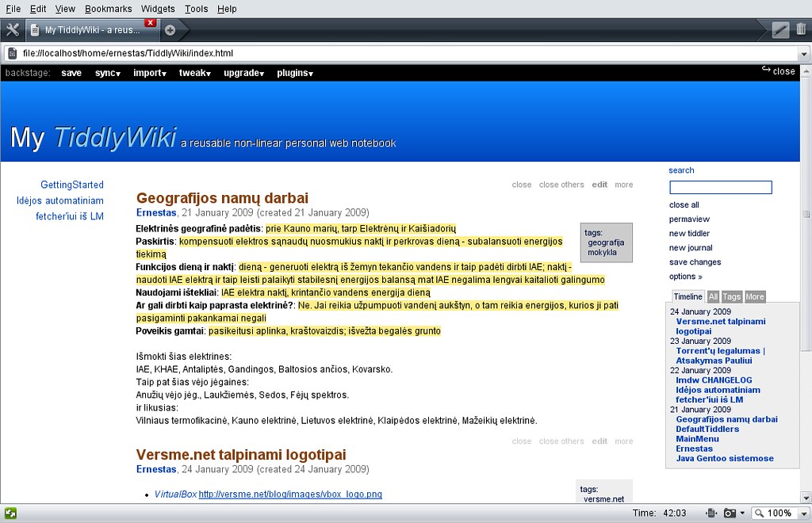Open MainMenu in timeline
This screenshot has height=523, width=812.
697,439
